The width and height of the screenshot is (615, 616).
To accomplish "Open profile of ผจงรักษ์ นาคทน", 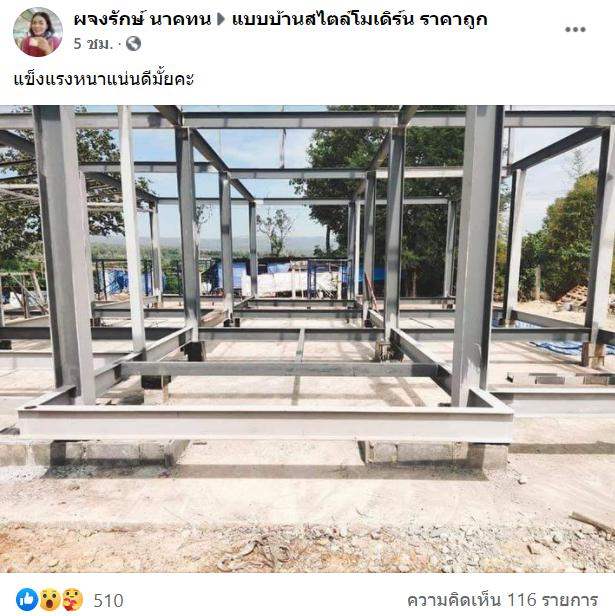I will [142, 19].
